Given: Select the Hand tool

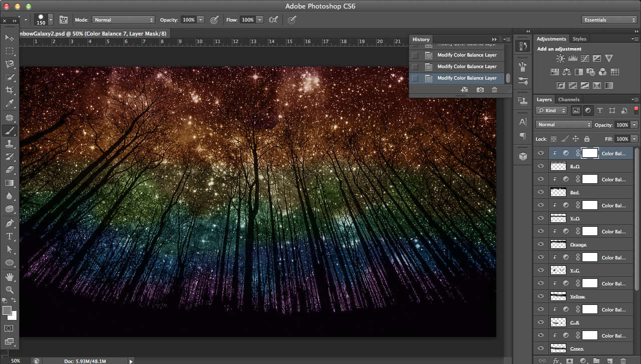Looking at the screenshot, I should (x=10, y=276).
